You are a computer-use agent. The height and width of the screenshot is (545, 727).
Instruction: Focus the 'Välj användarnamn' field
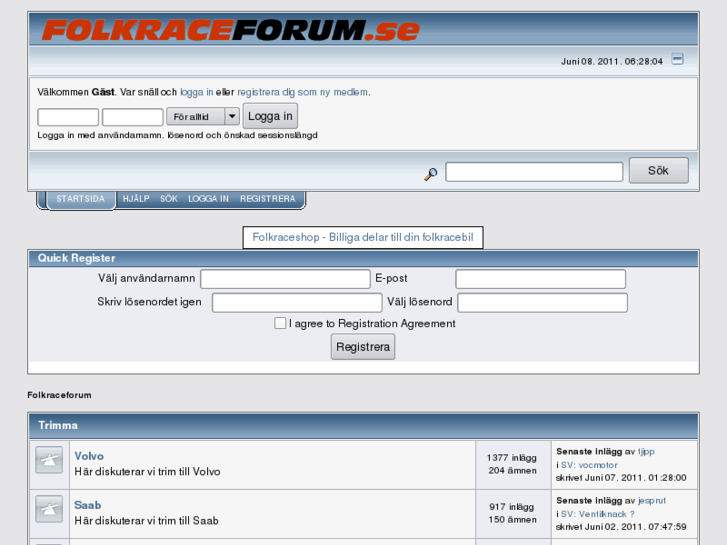click(286, 279)
